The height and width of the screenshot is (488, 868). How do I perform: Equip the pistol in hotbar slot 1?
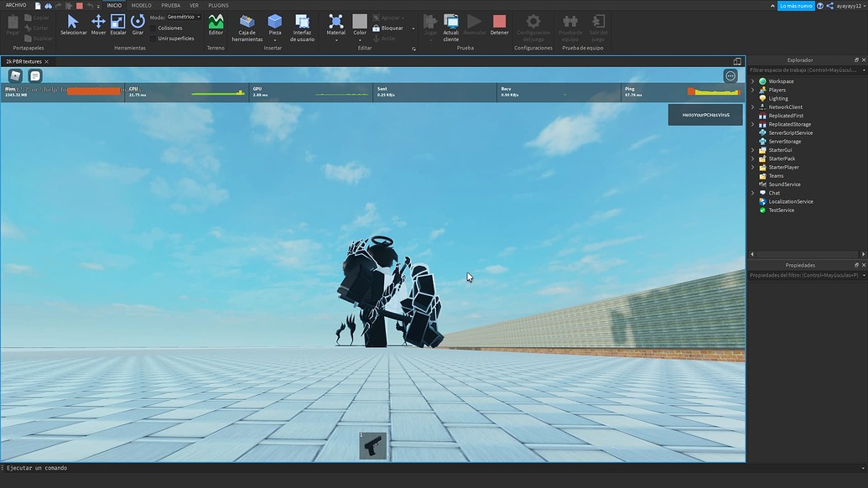(372, 446)
